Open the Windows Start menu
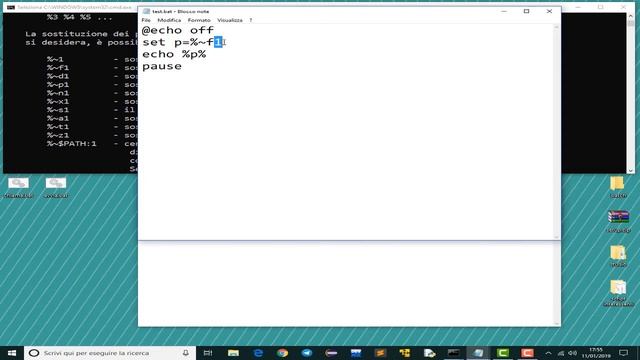 [11, 353]
